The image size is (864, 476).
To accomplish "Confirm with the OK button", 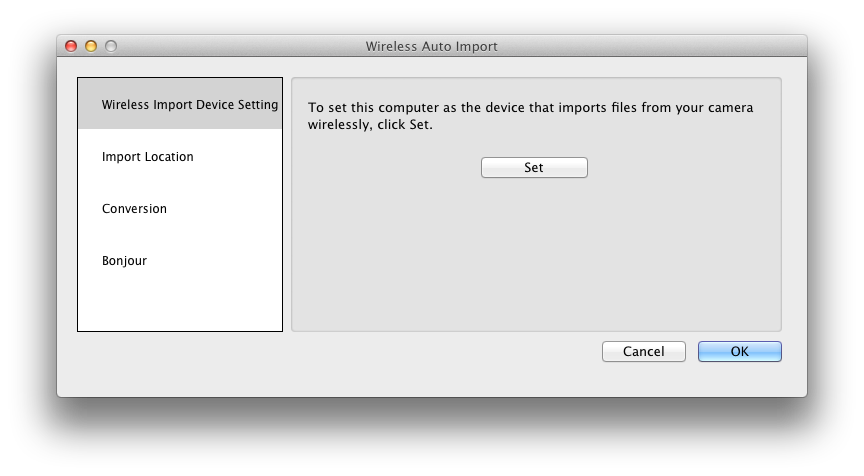I will [x=739, y=351].
